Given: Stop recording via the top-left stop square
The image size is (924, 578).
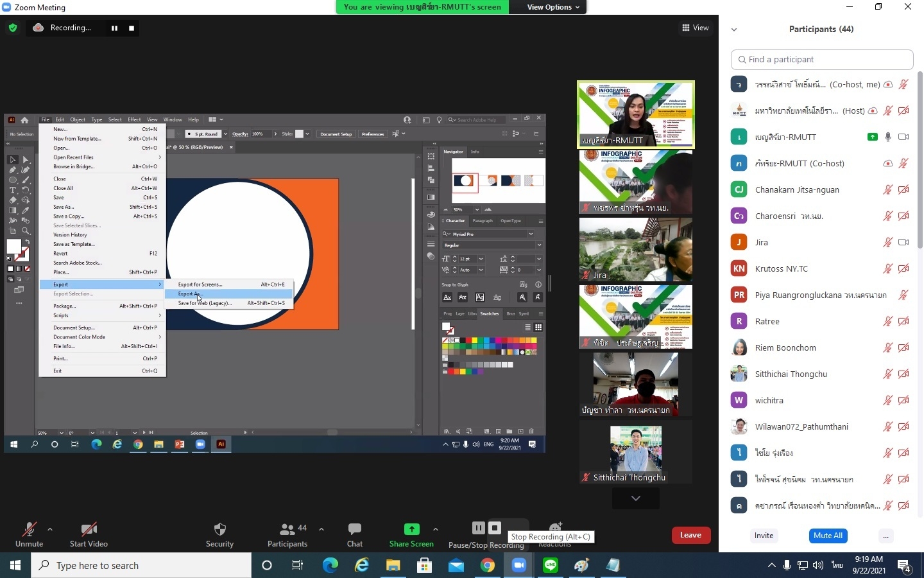Looking at the screenshot, I should [x=132, y=28].
